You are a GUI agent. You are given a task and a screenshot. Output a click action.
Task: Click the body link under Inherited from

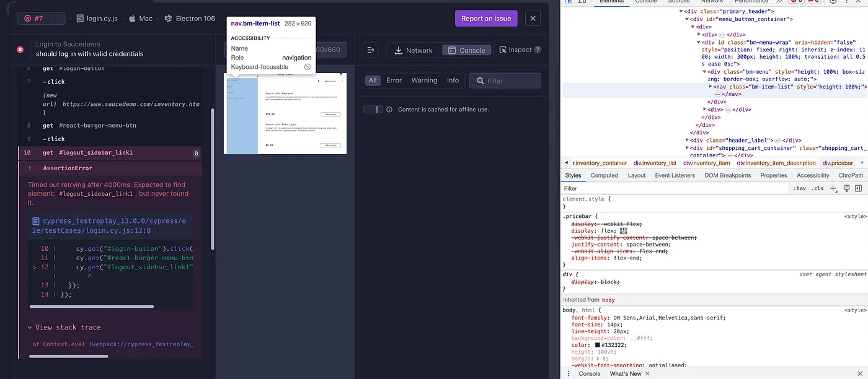pyautogui.click(x=608, y=299)
